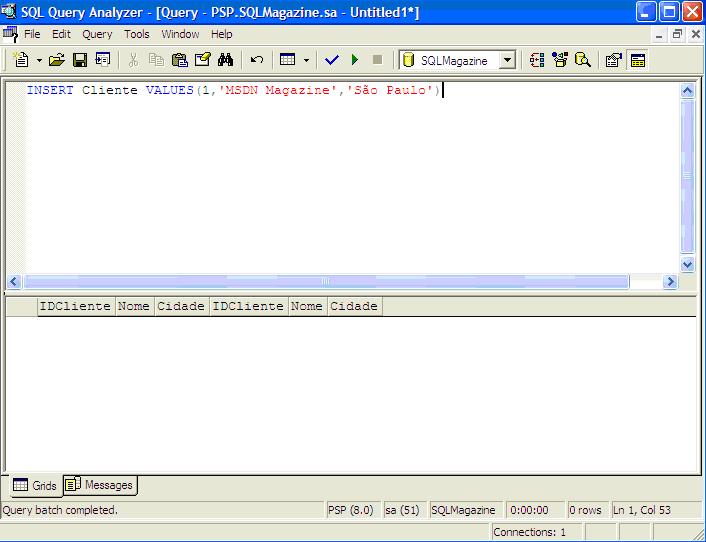Click the Find binoculars icon
Image resolution: width=706 pixels, height=542 pixels.
[x=225, y=60]
